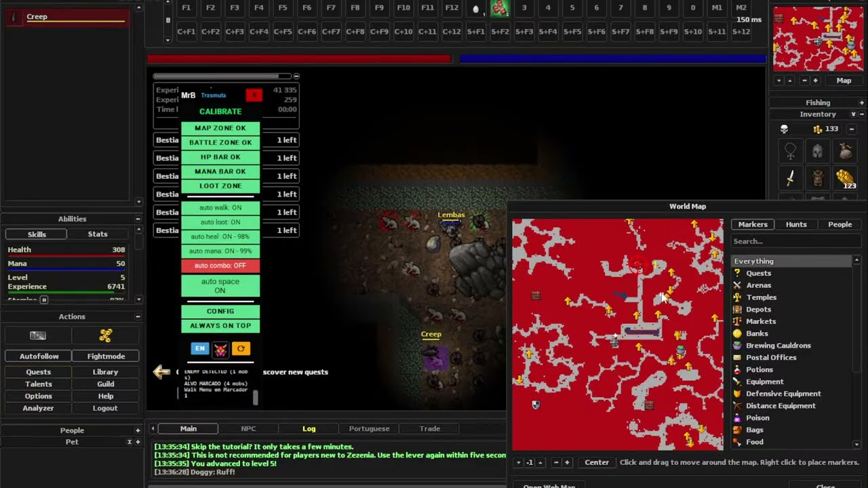Open the Log chat tab
The image size is (868, 488).
pos(309,428)
